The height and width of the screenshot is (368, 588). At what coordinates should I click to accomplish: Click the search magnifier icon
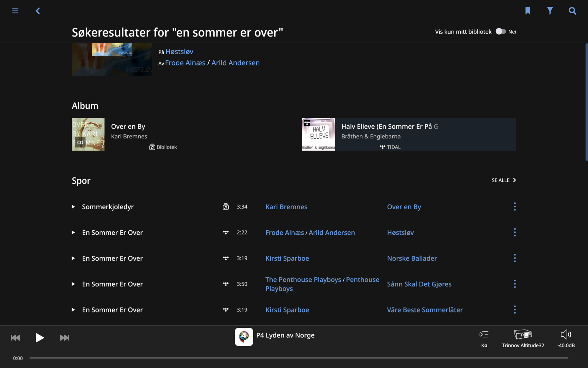click(573, 11)
